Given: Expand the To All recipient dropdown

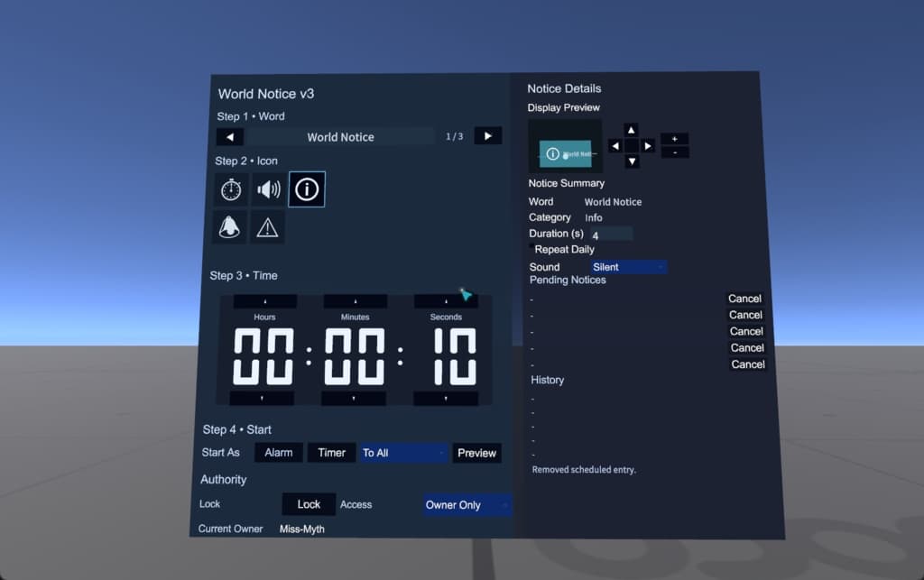Looking at the screenshot, I should pyautogui.click(x=403, y=453).
